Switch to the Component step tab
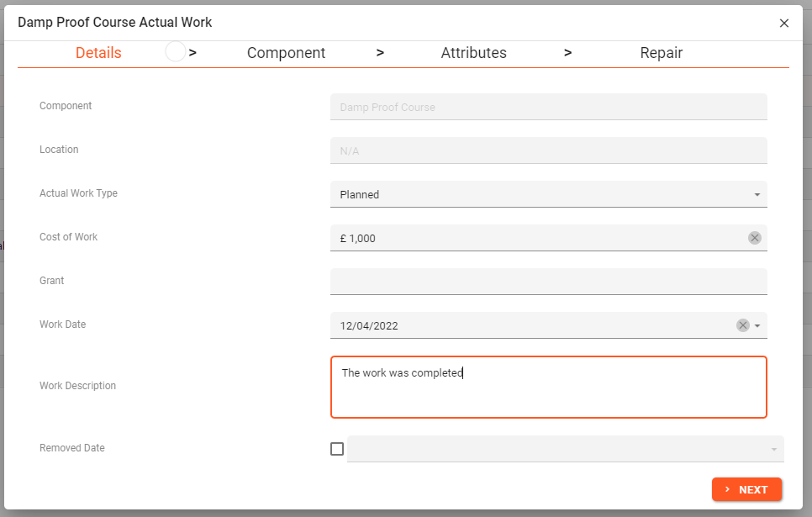Image resolution: width=812 pixels, height=517 pixels. coord(286,53)
